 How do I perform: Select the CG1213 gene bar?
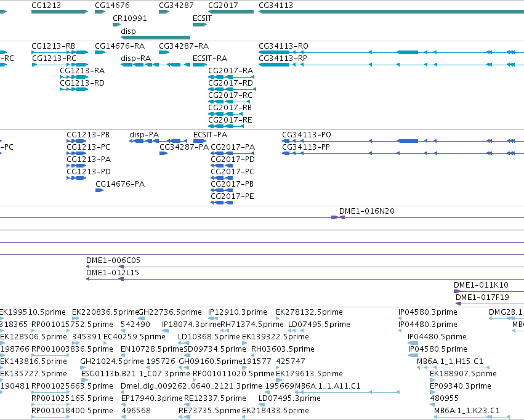[60, 12]
